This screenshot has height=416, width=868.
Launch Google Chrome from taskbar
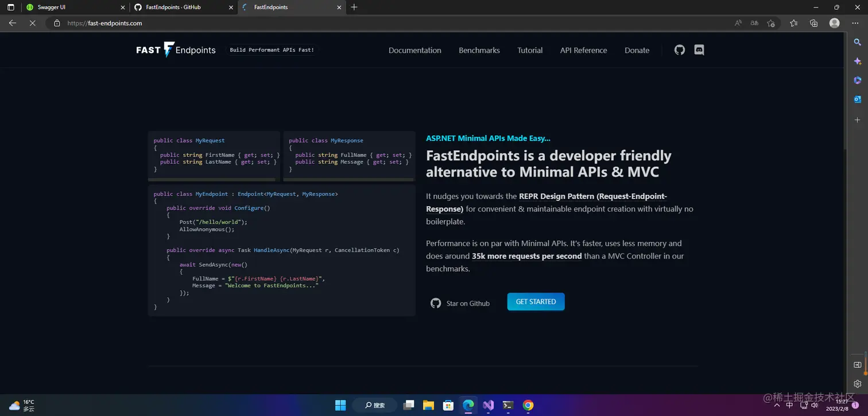tap(528, 405)
